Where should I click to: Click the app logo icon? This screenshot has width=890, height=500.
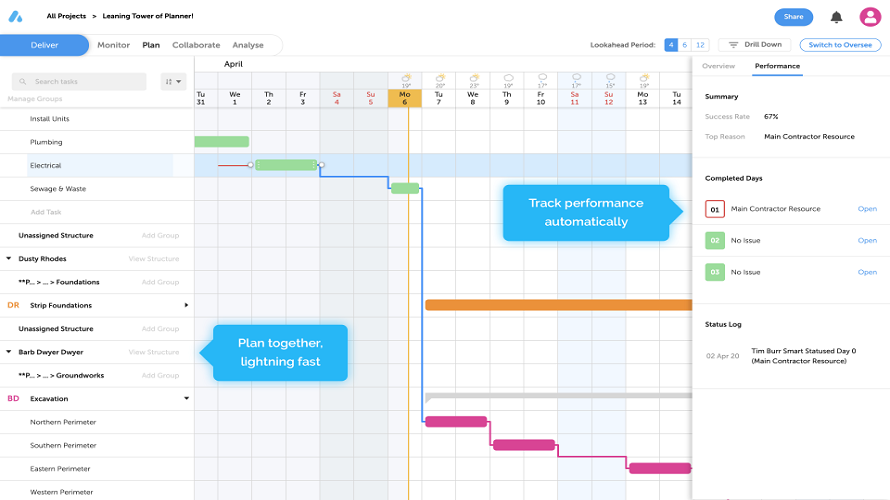pos(15,16)
